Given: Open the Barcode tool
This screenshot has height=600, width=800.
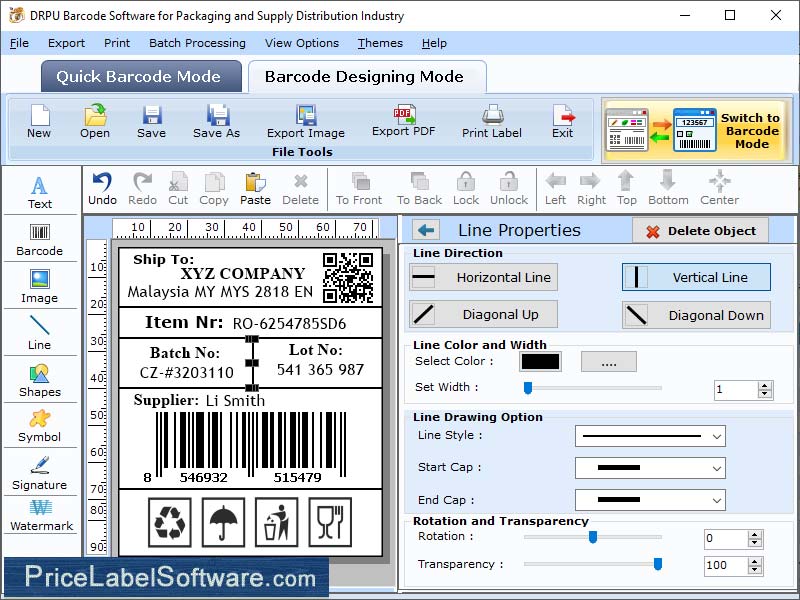Looking at the screenshot, I should (40, 240).
